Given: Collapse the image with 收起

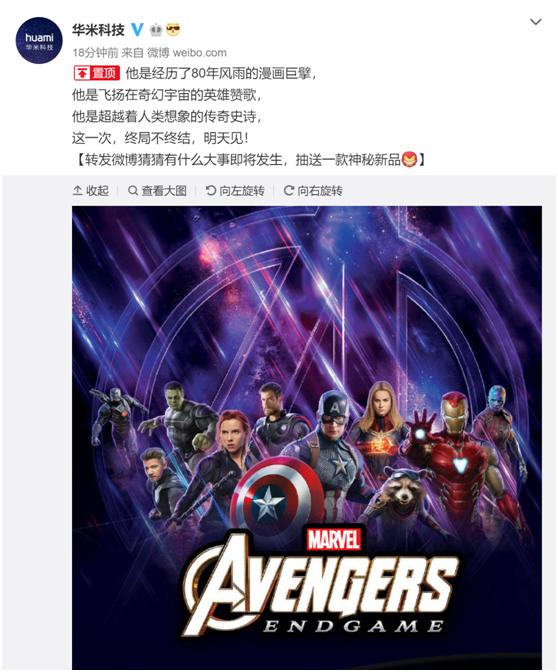Looking at the screenshot, I should 90,191.
